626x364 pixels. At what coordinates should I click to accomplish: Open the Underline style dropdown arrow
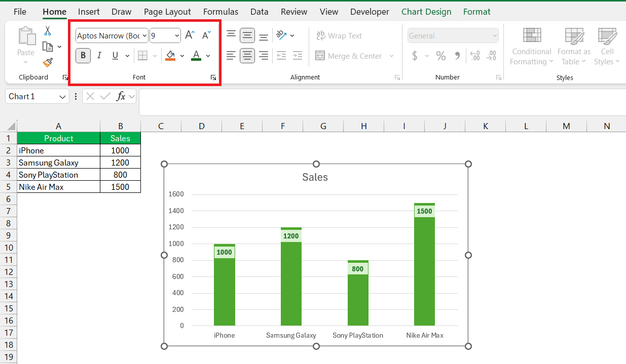(x=127, y=56)
